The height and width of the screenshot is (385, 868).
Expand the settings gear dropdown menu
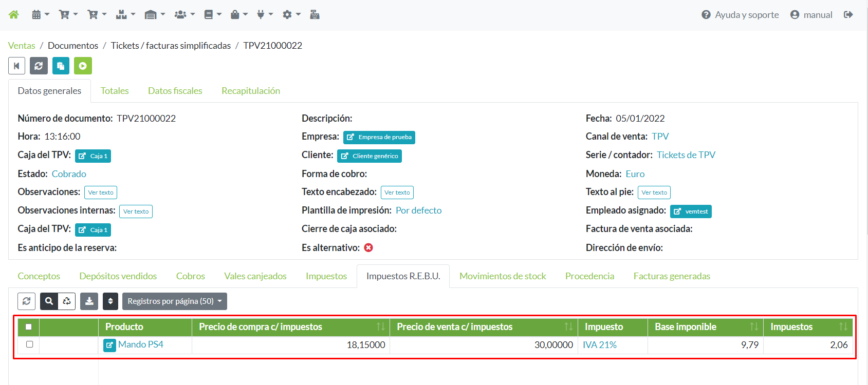[291, 14]
